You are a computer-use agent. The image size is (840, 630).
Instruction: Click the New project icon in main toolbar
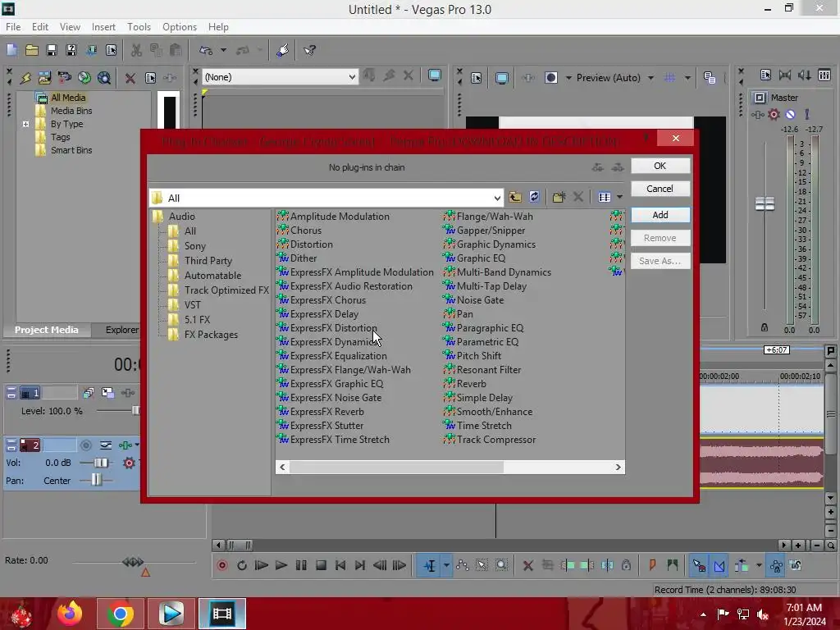tap(11, 50)
